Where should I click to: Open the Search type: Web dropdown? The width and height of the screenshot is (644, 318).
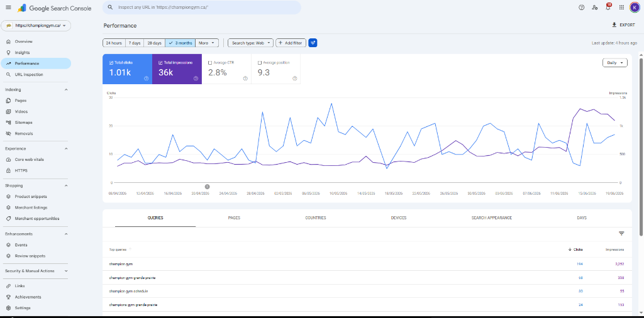(250, 43)
